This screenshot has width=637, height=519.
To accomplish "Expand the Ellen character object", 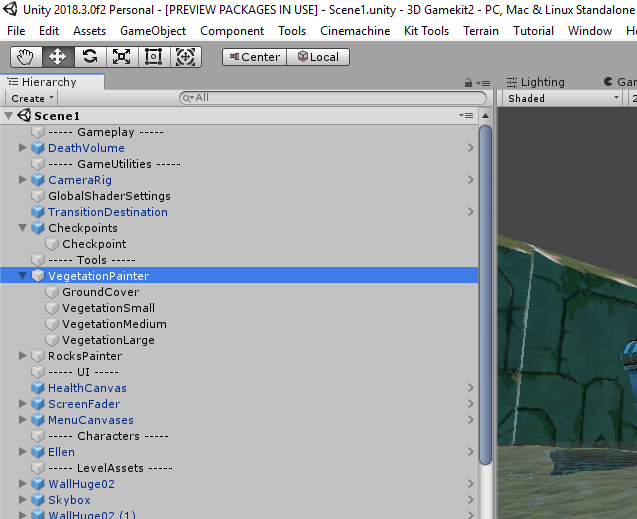I will coord(23,452).
